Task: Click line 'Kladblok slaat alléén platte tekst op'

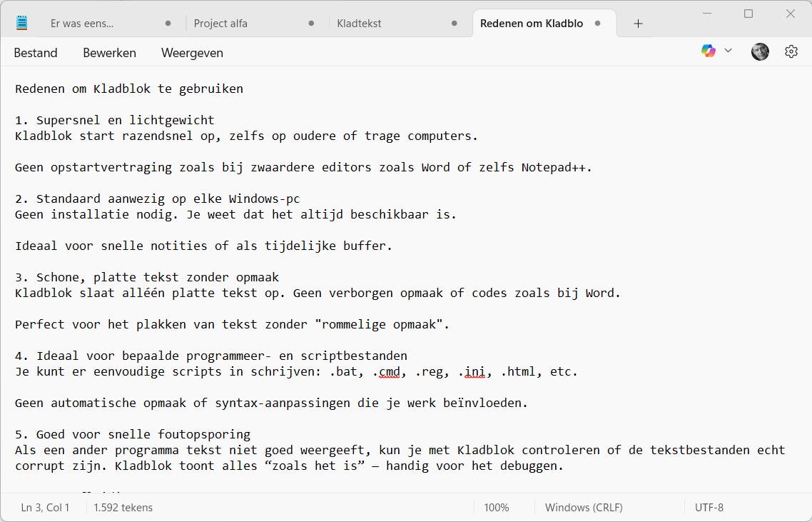Action: click(x=318, y=293)
